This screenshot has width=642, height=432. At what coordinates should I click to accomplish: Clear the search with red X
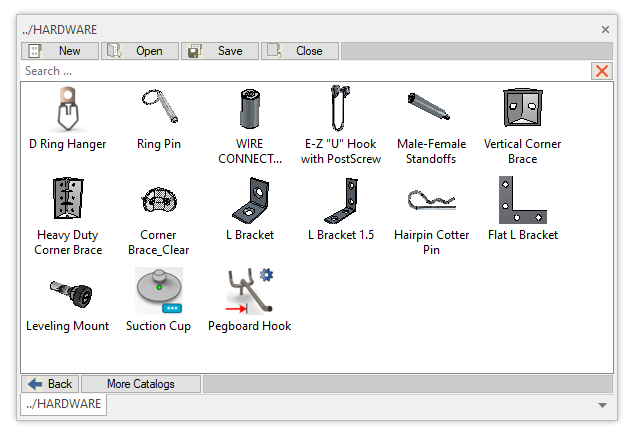602,71
